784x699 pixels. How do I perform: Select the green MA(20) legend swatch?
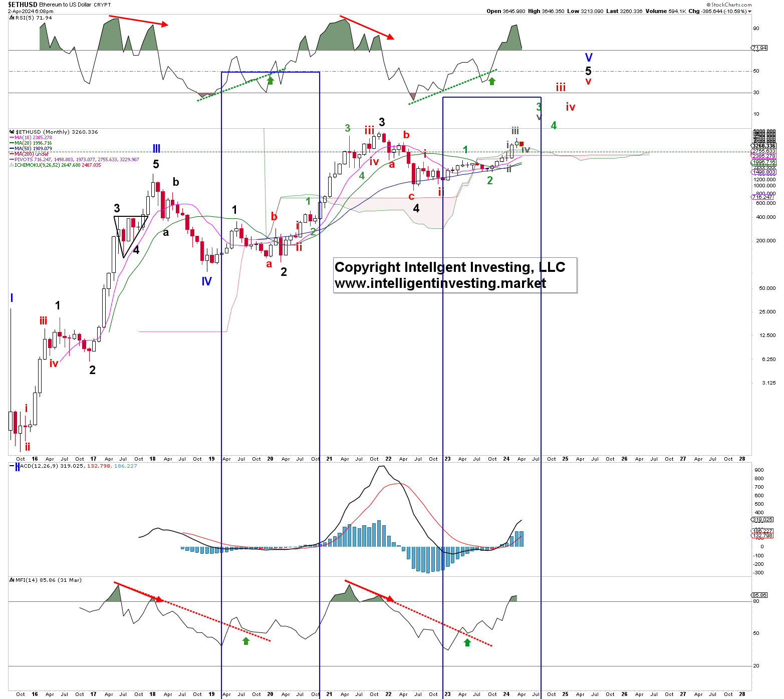click(12, 143)
